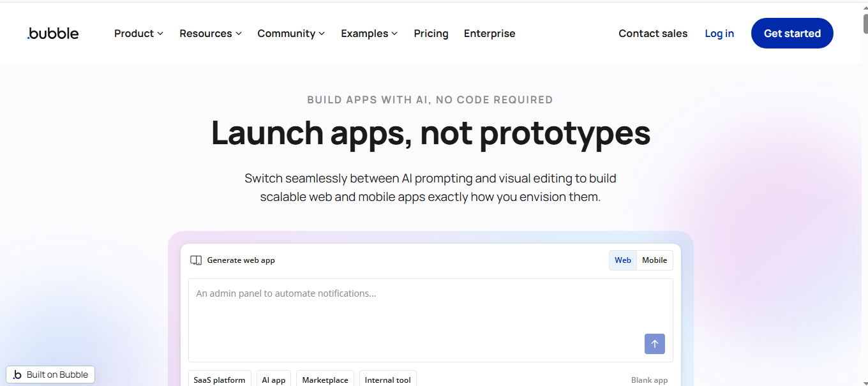Expand the Community dropdown menu

point(290,34)
